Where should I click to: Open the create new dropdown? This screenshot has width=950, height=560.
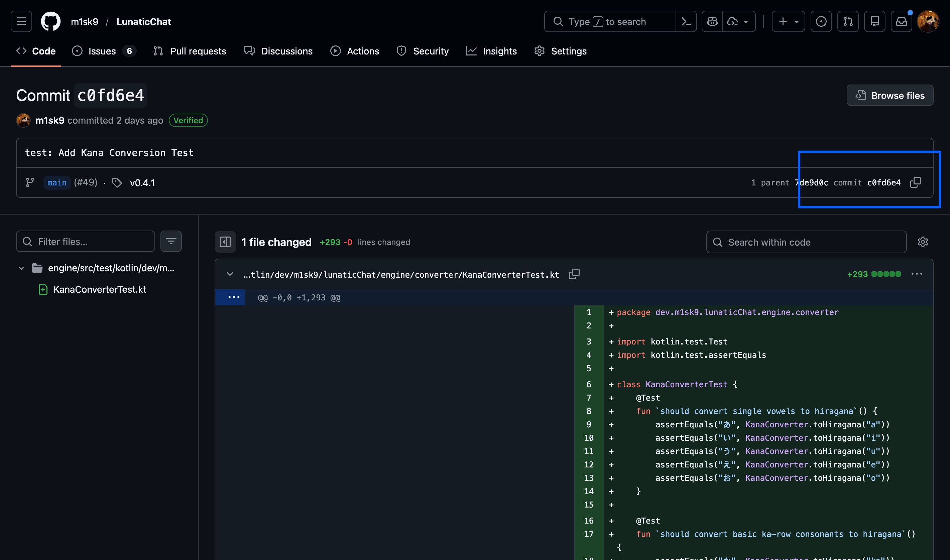(788, 21)
